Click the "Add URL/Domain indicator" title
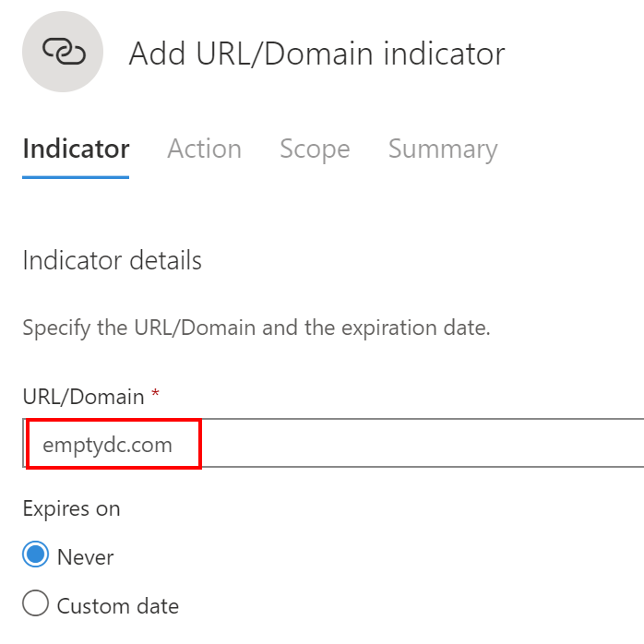This screenshot has height=644, width=644. [316, 54]
